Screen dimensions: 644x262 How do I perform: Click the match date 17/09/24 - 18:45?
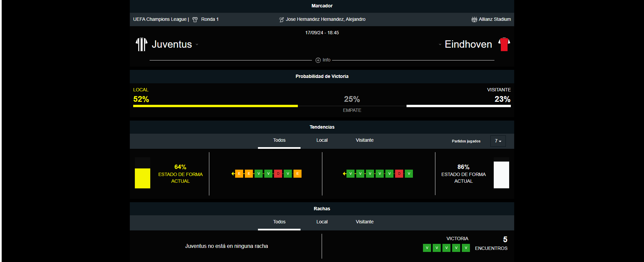[x=322, y=33]
